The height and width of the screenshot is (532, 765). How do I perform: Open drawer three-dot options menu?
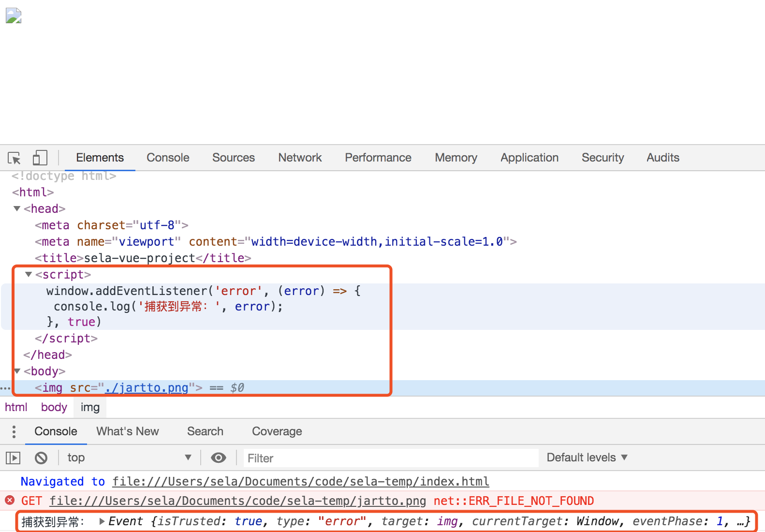pos(14,431)
